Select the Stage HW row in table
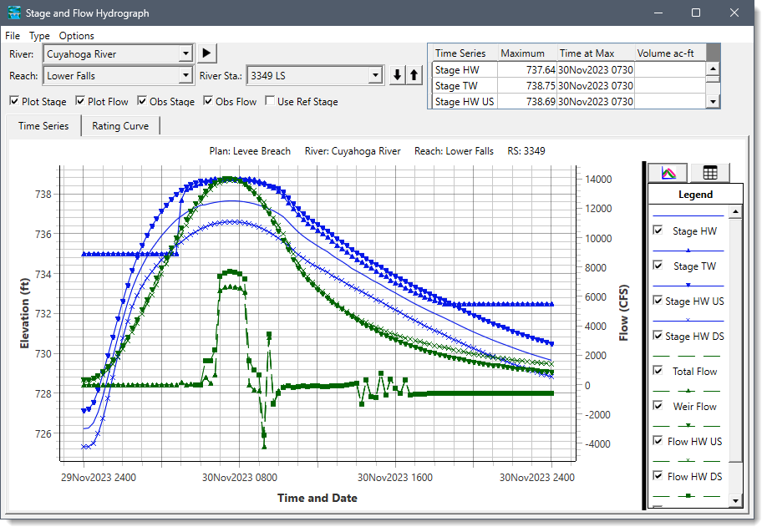767x532 pixels. (x=568, y=70)
